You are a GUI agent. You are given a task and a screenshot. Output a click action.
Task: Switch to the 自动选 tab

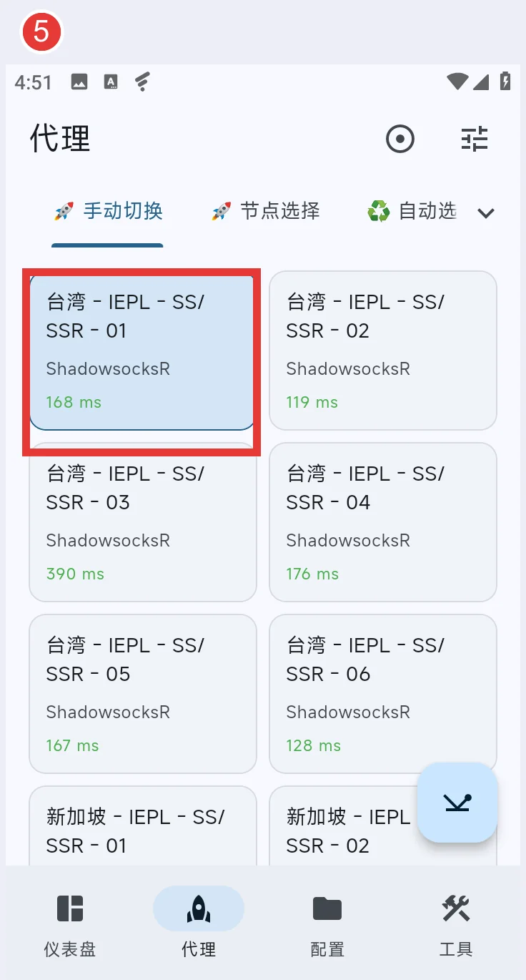pos(412,211)
